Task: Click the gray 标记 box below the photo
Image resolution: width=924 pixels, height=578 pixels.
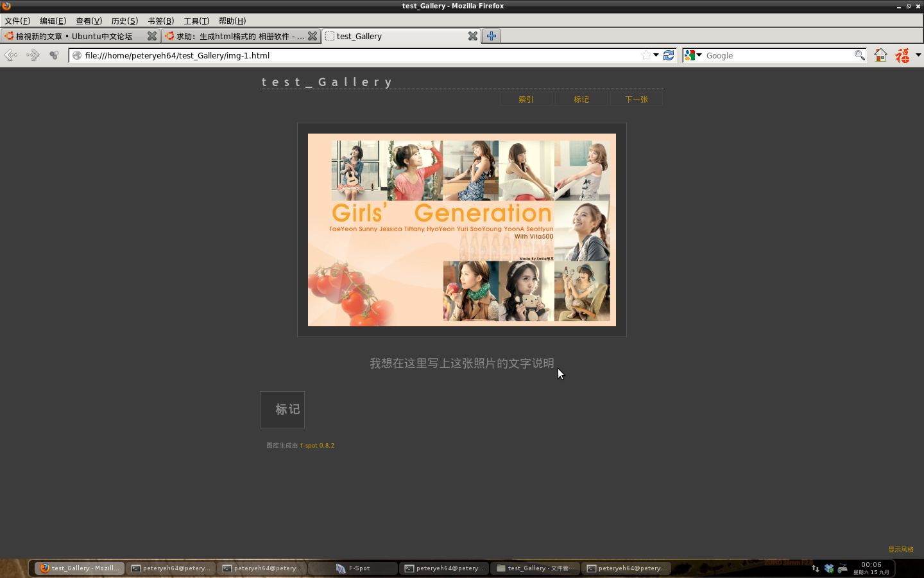Action: [x=282, y=410]
